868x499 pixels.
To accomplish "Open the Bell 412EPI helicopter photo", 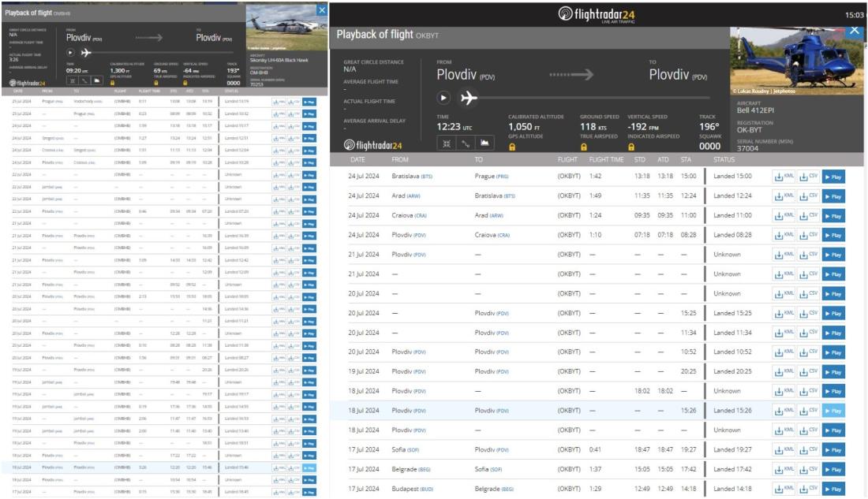I will [797, 61].
